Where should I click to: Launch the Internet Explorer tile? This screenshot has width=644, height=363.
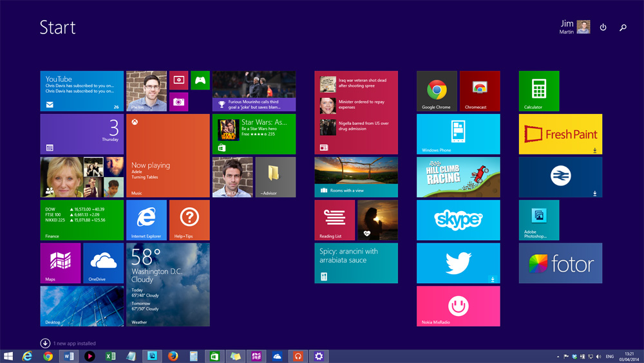(147, 220)
